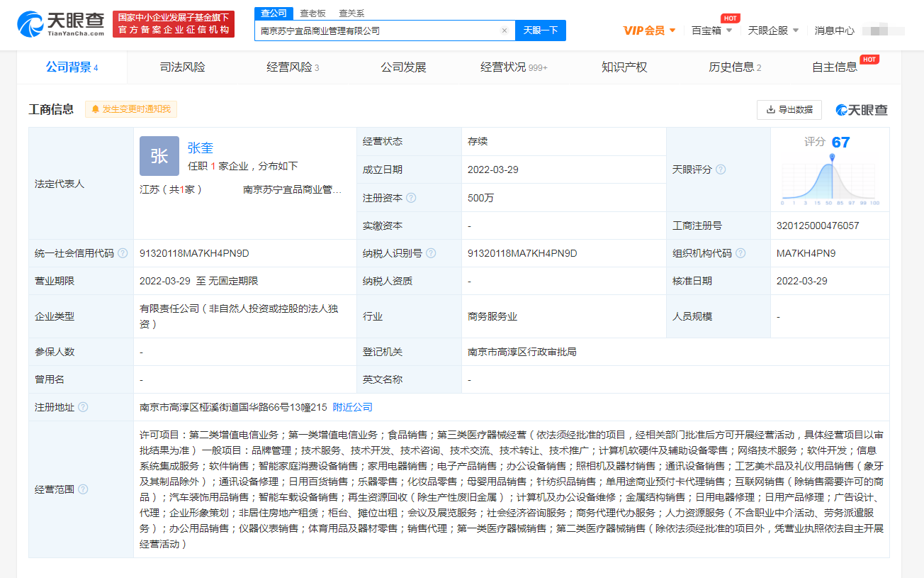Click help icon next to 注册资本
Viewport: 924px width, 578px height.
click(x=411, y=198)
